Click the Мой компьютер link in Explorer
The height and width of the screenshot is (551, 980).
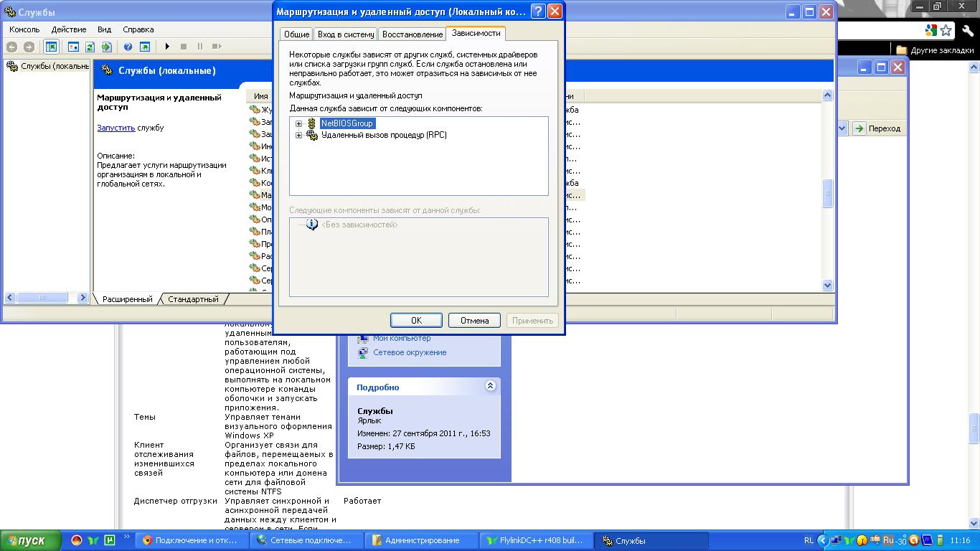(x=402, y=338)
